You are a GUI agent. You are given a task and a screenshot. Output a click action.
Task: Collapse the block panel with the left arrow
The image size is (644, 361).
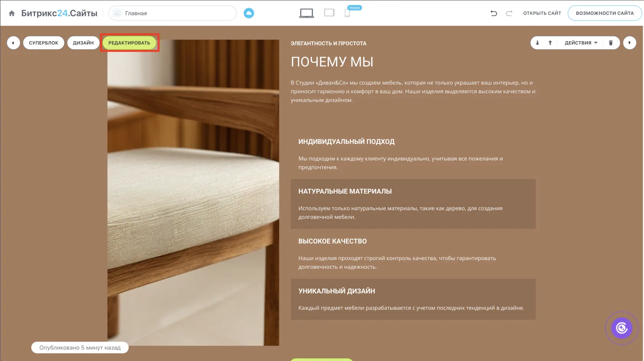click(13, 43)
